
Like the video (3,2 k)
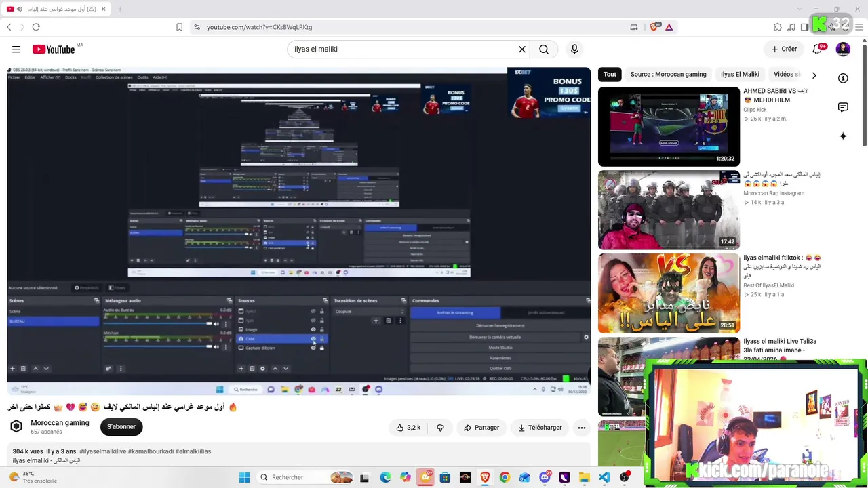pos(408,428)
